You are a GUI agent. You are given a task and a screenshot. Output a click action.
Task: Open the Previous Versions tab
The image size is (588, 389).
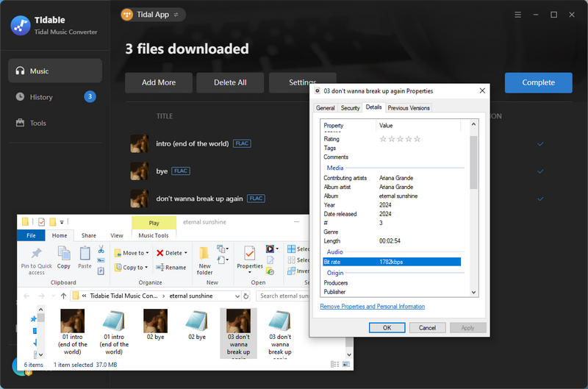point(409,108)
